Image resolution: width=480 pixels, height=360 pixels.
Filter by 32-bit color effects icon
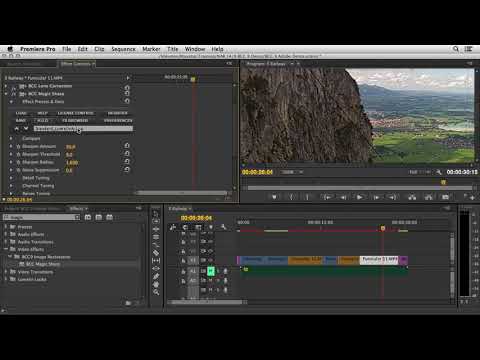[99, 217]
